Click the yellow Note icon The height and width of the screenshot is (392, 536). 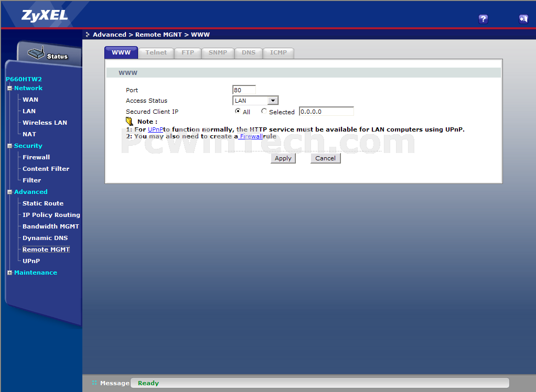129,121
